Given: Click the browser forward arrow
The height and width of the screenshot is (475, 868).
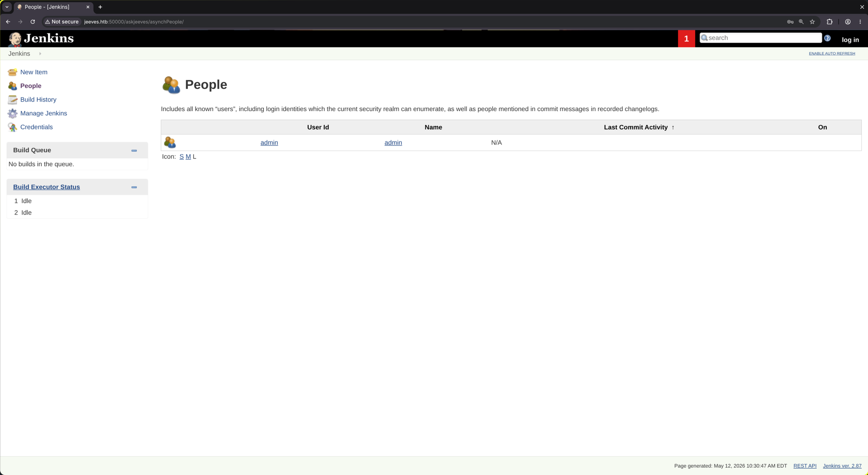Looking at the screenshot, I should tap(20, 22).
